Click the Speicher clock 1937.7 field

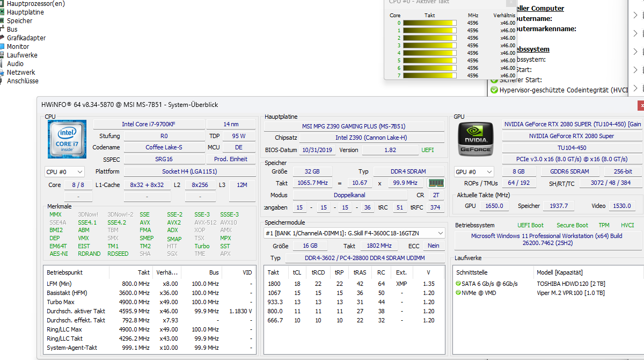pos(558,206)
